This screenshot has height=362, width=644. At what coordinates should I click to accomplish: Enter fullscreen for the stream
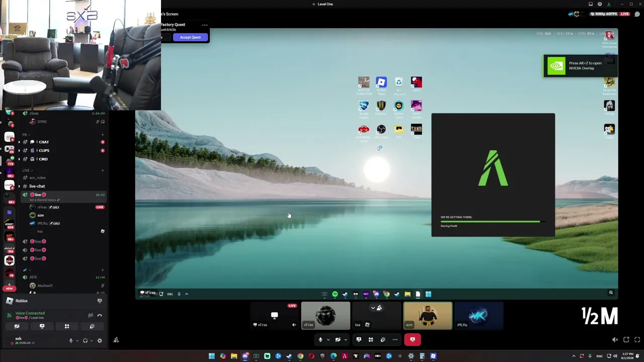(637, 340)
